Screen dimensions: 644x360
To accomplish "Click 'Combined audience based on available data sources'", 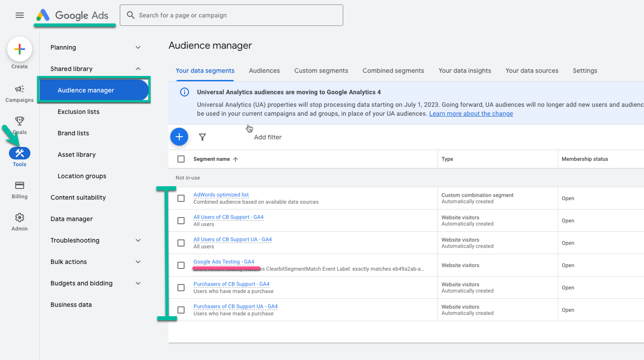I will pos(256,202).
